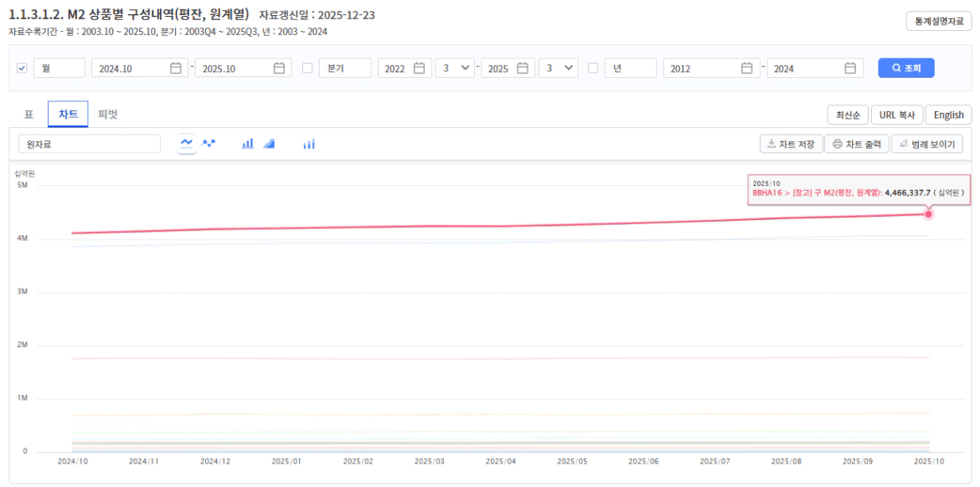Switch to scatter point chart icon
Viewport: 980px width, 487px height.
209,144
